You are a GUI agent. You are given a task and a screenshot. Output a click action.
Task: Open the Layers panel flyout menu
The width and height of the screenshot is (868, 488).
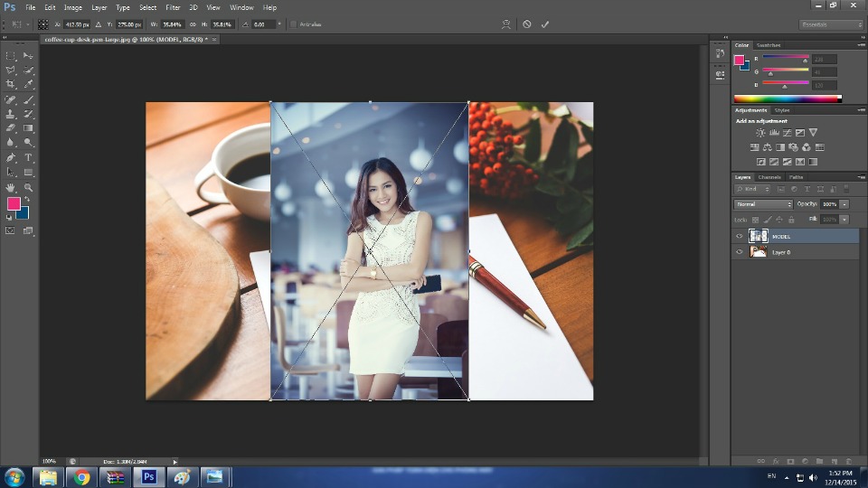(861, 177)
